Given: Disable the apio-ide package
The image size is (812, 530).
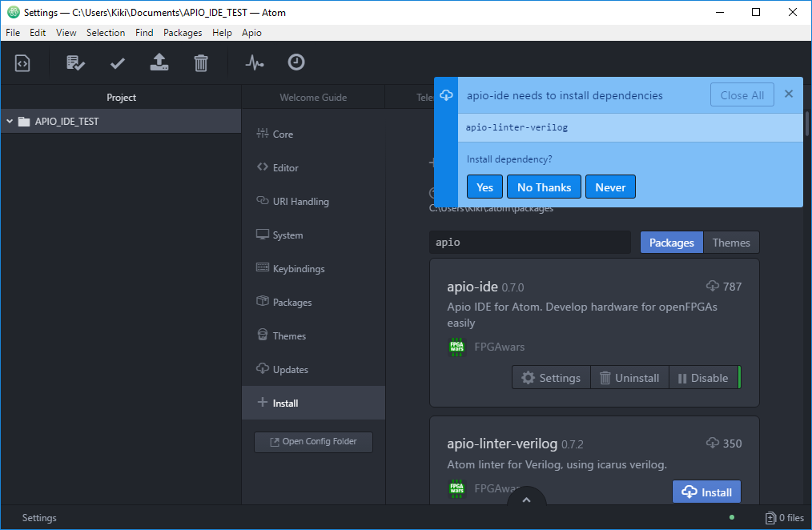Looking at the screenshot, I should [703, 378].
